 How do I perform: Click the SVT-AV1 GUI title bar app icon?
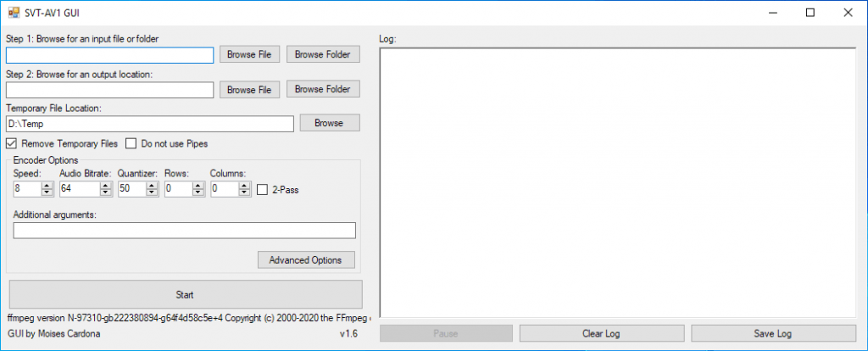(14, 12)
